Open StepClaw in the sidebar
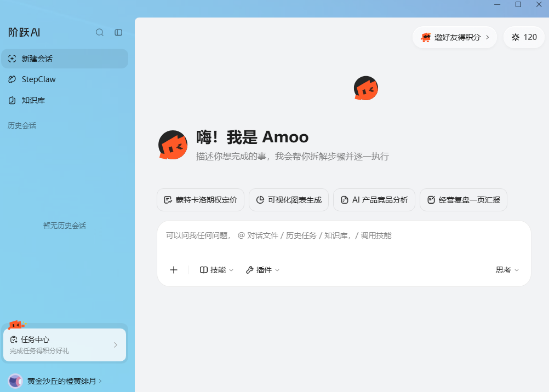The height and width of the screenshot is (392, 549). (65, 79)
